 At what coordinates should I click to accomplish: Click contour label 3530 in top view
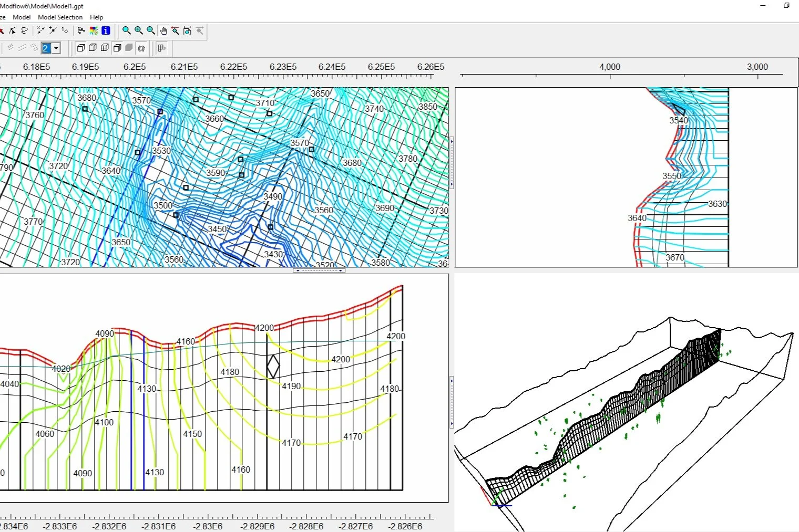161,151
